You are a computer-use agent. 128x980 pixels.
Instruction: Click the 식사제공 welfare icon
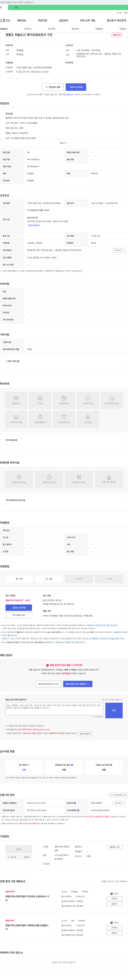(88, 419)
